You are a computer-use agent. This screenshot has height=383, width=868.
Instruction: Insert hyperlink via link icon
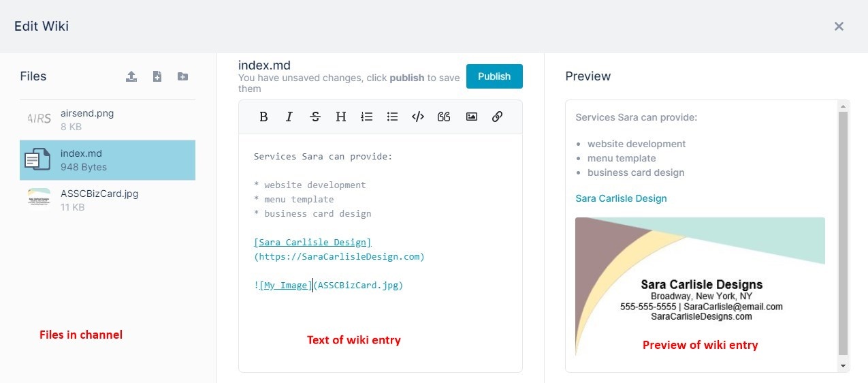coord(497,117)
